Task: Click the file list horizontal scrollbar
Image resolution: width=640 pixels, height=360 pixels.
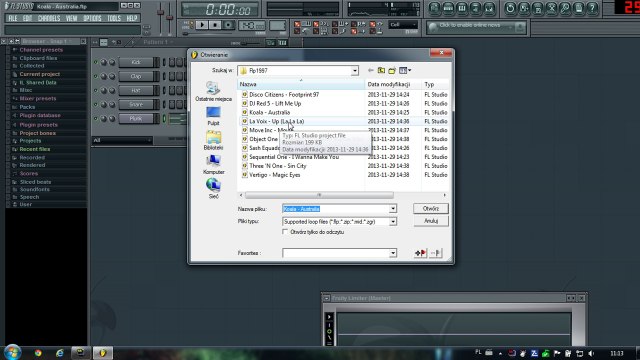Action: point(319,195)
